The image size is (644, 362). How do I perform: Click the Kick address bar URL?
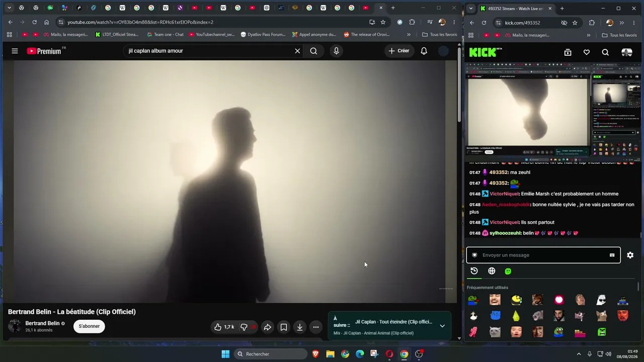[x=522, y=23]
